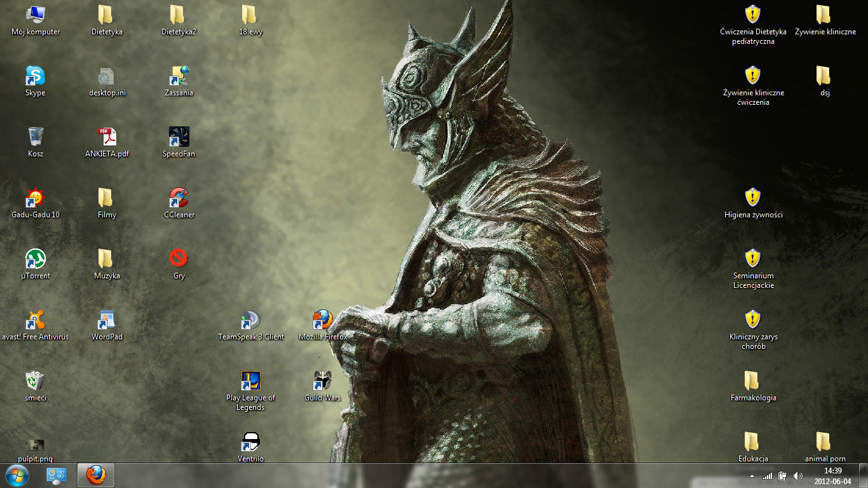Click the avast! Free Antivirus icon
The image size is (868, 488).
pyautogui.click(x=36, y=320)
